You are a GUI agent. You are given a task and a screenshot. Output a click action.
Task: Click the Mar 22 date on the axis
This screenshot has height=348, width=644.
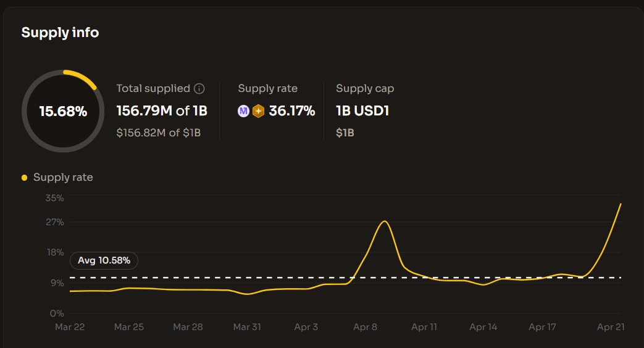70,327
